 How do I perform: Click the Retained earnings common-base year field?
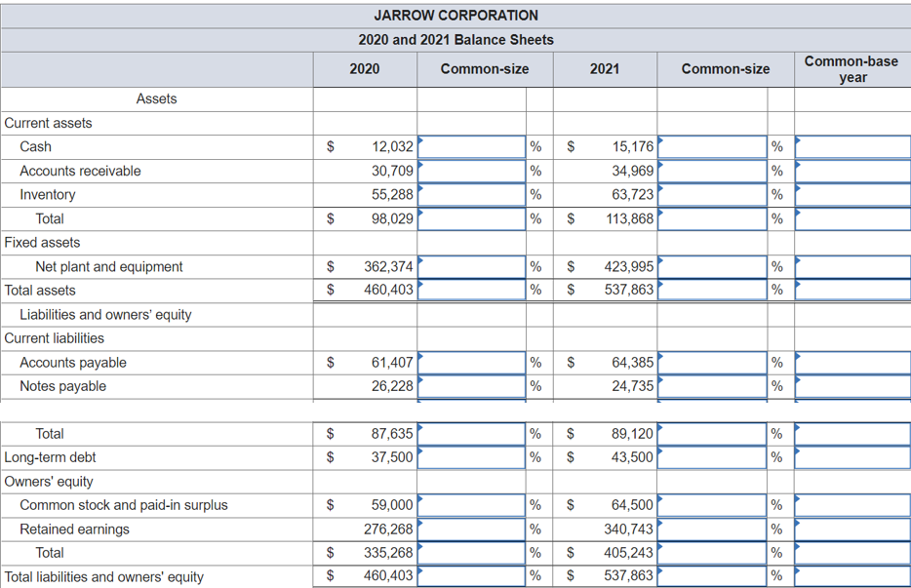tap(852, 529)
